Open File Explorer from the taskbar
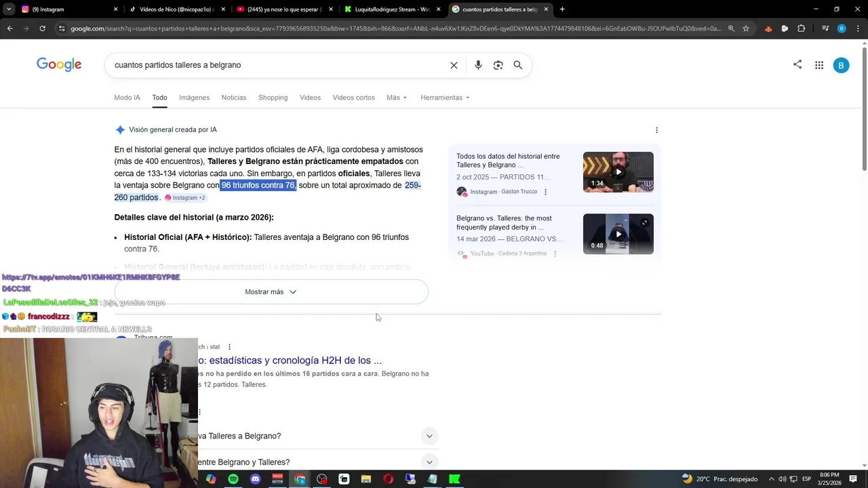The height and width of the screenshot is (488, 868). tap(366, 479)
